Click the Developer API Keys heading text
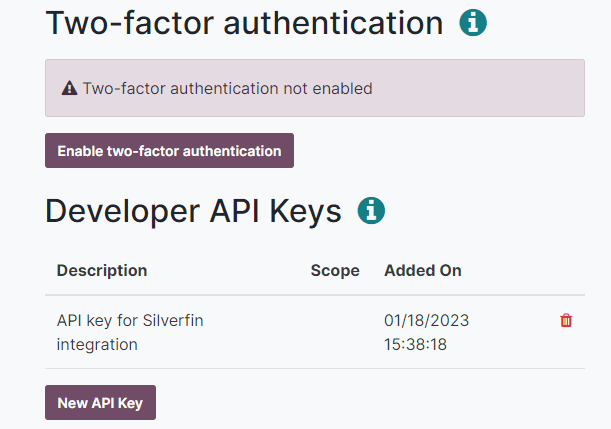The height and width of the screenshot is (429, 611). [193, 211]
